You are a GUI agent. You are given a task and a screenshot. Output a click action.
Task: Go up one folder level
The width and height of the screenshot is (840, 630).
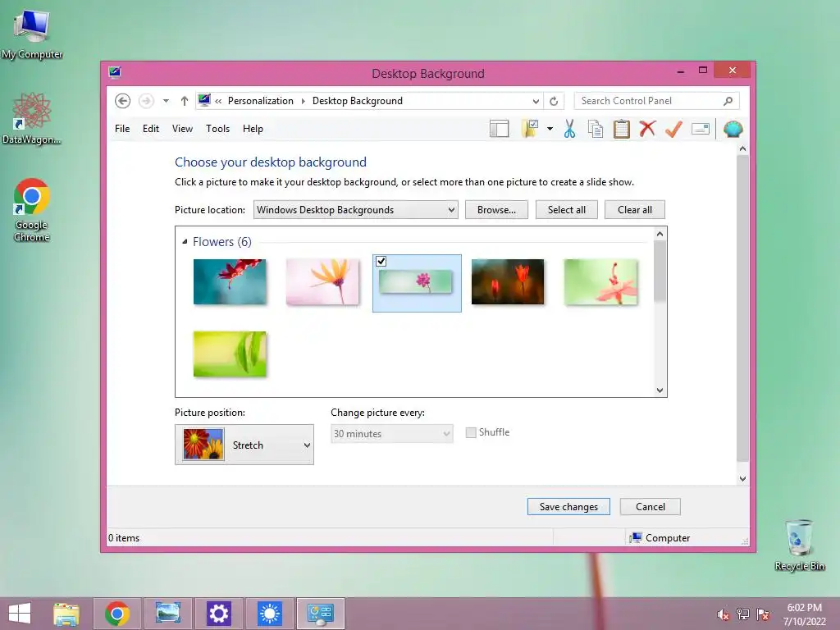(x=185, y=101)
